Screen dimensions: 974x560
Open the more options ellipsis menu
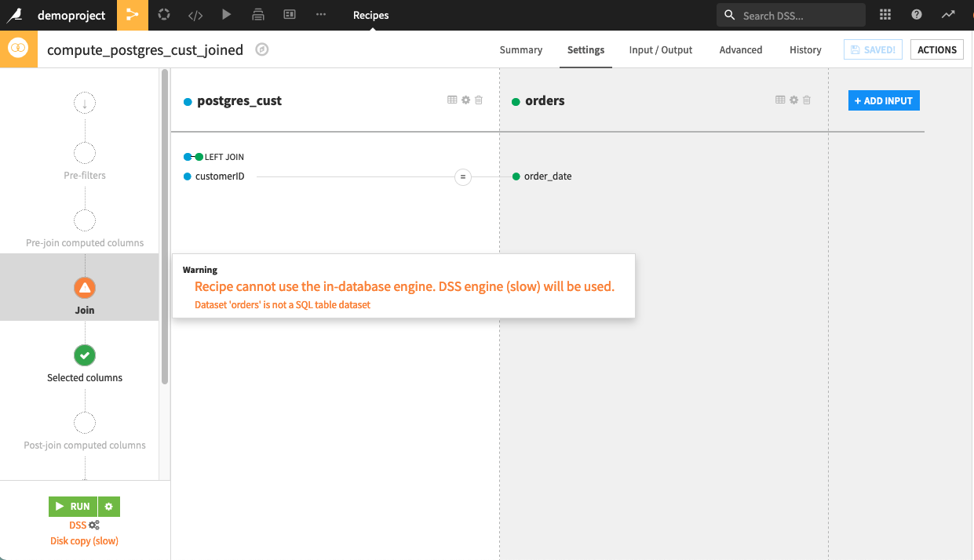click(321, 15)
